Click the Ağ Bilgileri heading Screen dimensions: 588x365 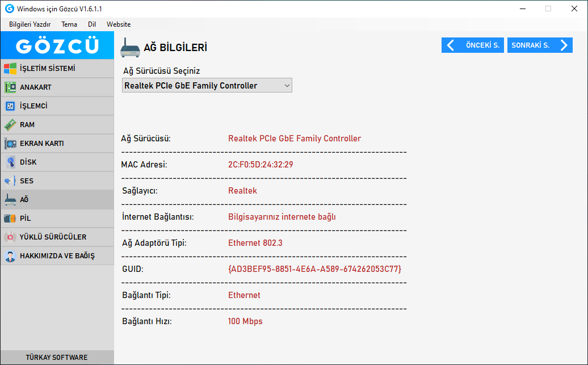click(x=175, y=48)
